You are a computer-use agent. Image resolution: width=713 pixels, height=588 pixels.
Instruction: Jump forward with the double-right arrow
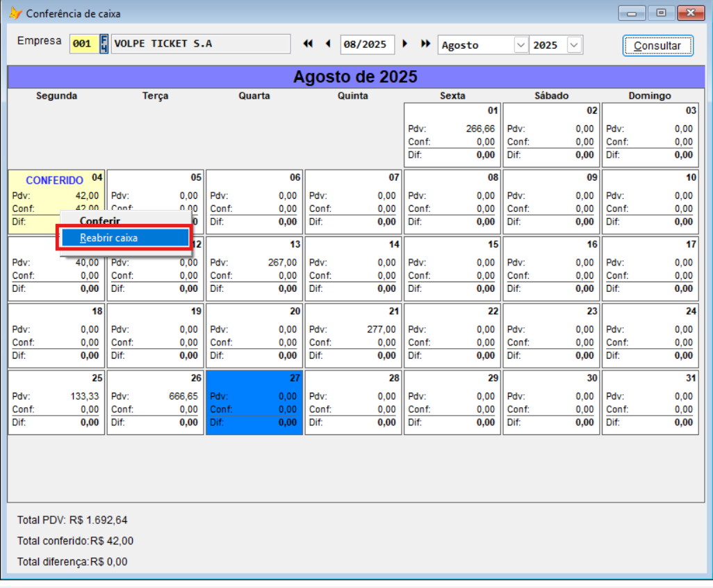click(x=425, y=44)
